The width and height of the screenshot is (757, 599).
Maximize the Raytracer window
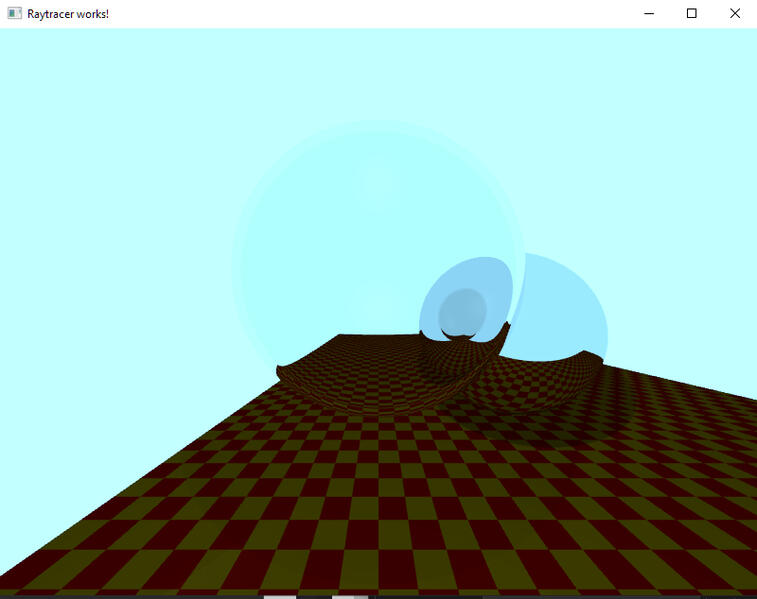691,14
